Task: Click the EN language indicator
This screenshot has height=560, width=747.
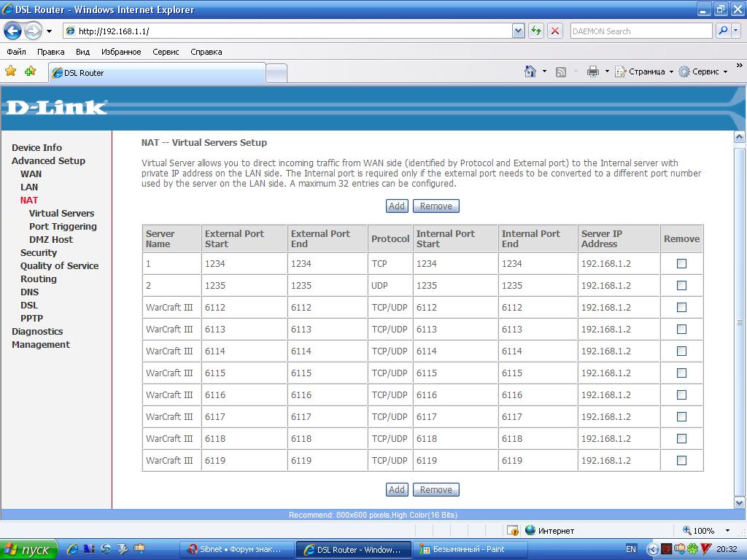Action: click(631, 549)
